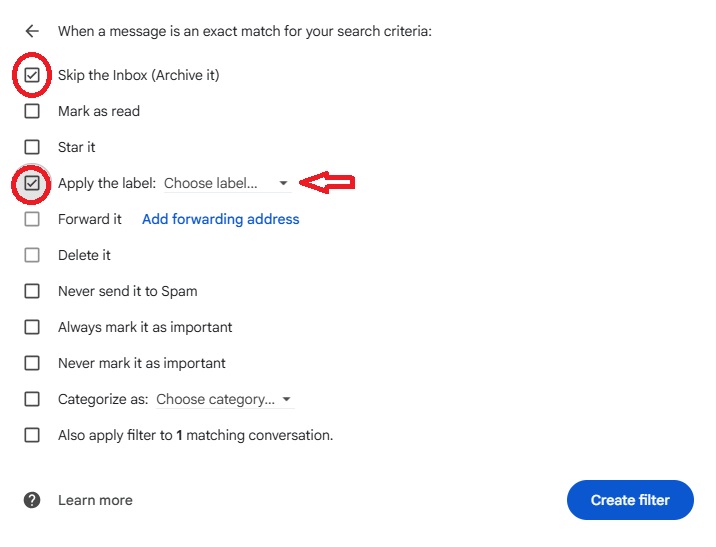Open the Add forwarding address link
716x547 pixels.
tap(221, 219)
